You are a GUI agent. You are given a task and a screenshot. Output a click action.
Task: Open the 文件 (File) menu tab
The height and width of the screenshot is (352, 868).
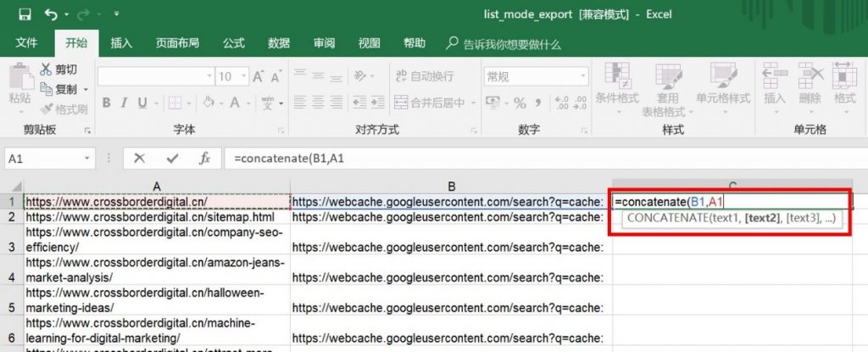[x=27, y=43]
